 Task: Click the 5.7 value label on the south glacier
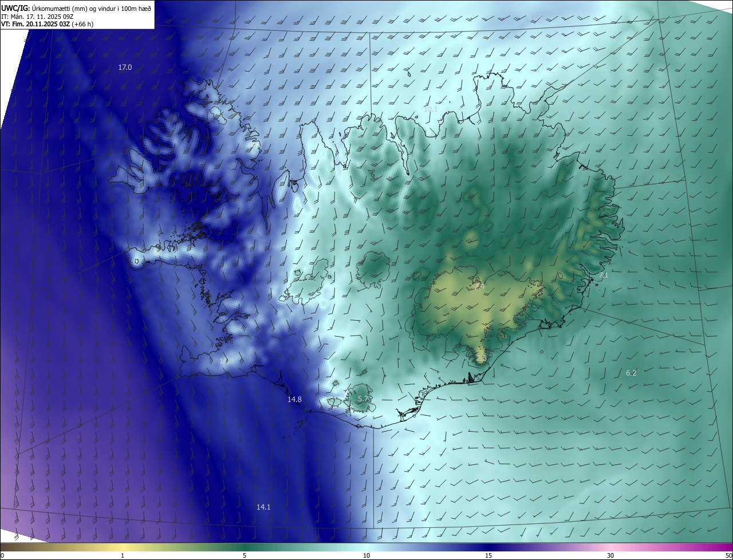(x=363, y=399)
